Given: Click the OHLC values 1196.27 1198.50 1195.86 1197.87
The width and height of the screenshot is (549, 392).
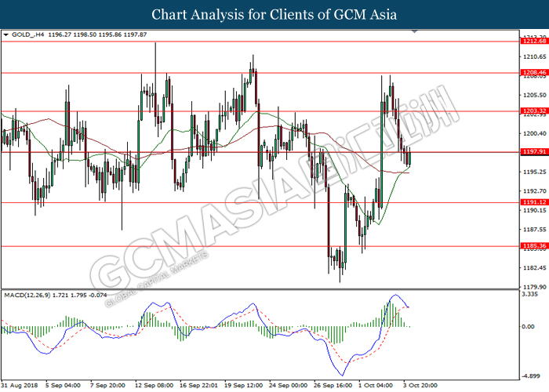Looking at the screenshot, I should point(97,34).
